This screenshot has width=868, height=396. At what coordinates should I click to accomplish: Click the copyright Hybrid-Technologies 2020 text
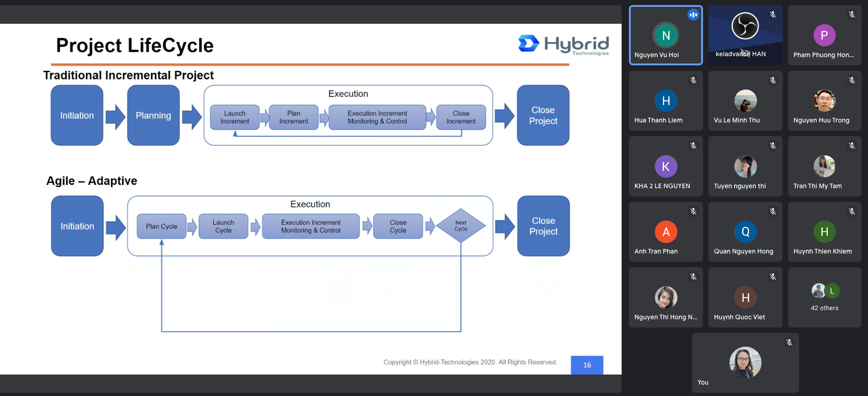[470, 362]
